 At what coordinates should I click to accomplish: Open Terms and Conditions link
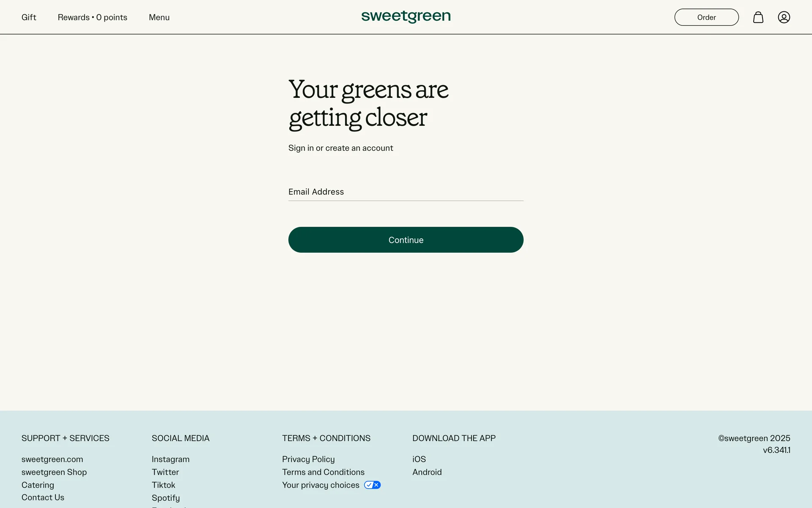pos(323,472)
